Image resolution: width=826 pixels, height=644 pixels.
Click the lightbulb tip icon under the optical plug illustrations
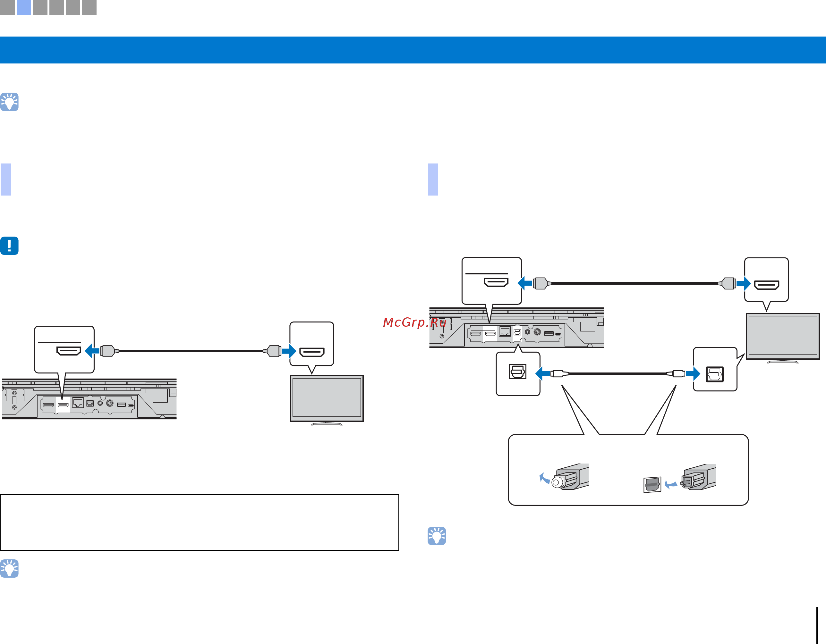click(x=437, y=536)
